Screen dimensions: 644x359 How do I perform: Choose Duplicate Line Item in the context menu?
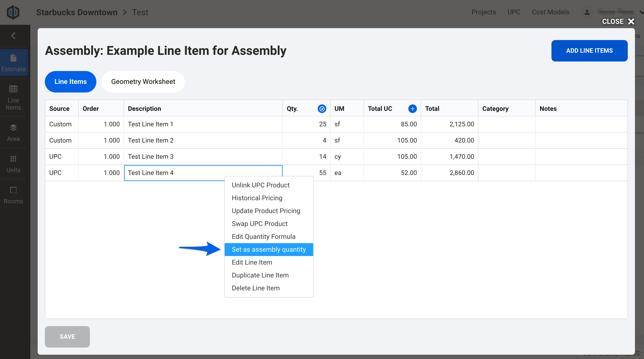click(x=260, y=275)
